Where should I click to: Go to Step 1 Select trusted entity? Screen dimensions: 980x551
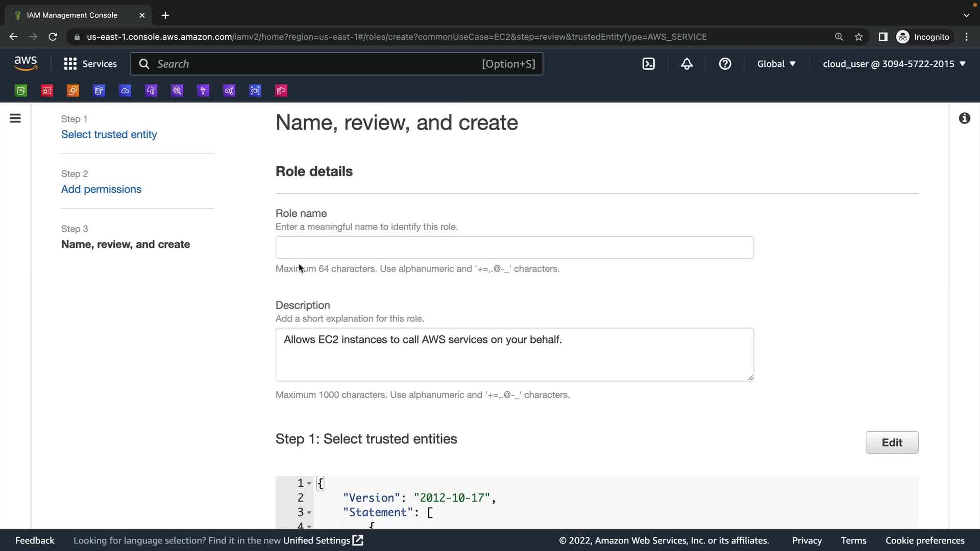pos(109,134)
